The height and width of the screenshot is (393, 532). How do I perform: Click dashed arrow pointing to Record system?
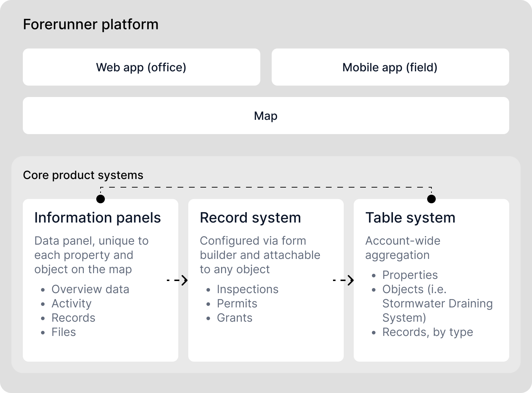(x=178, y=280)
